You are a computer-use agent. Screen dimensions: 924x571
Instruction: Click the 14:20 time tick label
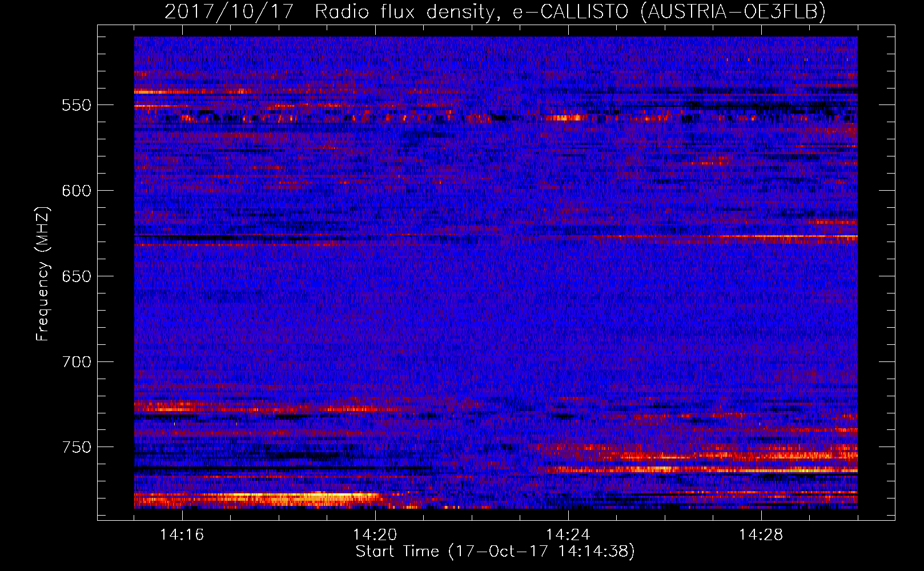[x=375, y=535]
